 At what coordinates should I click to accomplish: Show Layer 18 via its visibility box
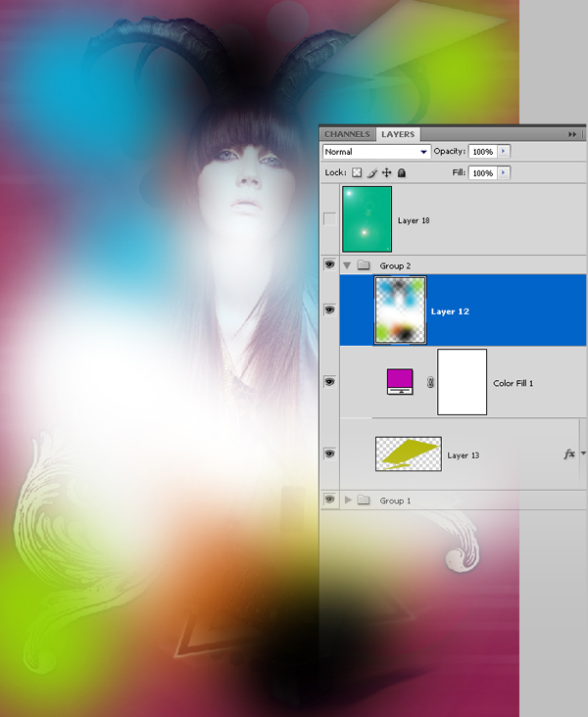tap(329, 219)
